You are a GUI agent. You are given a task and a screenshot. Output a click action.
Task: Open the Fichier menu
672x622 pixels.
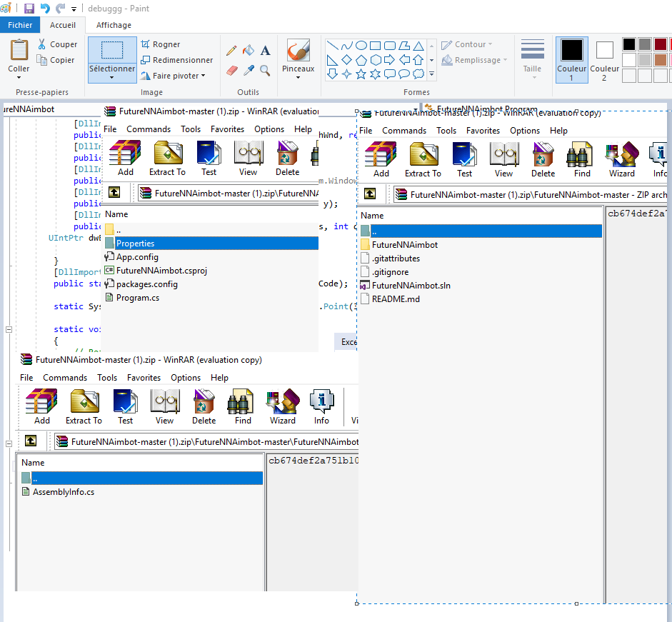click(20, 25)
